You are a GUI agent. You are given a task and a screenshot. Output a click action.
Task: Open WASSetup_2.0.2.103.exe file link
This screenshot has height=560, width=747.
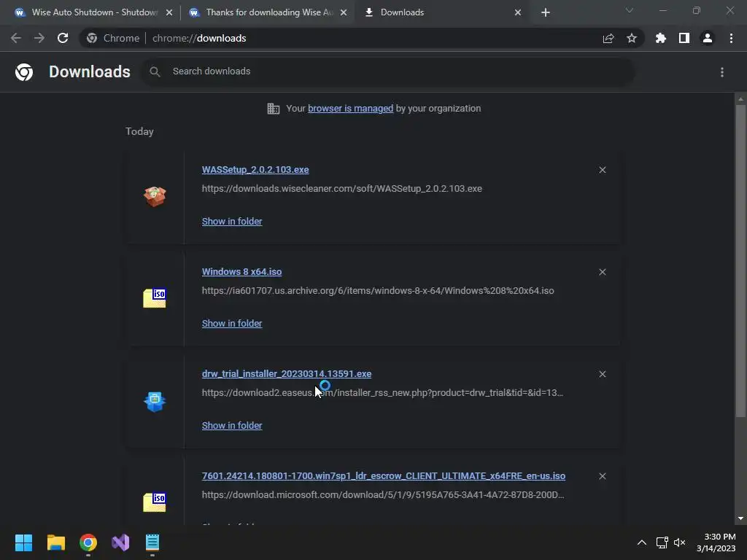255,169
